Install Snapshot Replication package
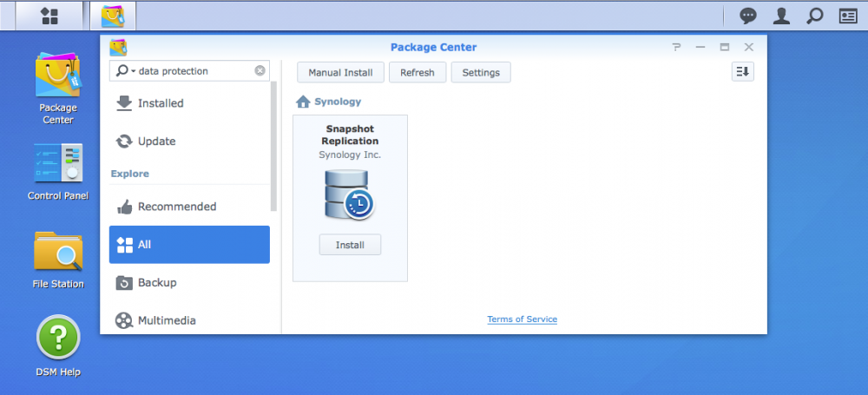This screenshot has width=868, height=395. 350,245
